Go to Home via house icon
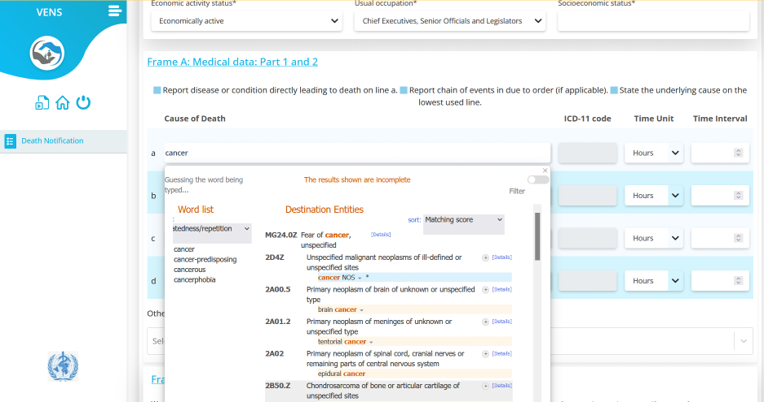The image size is (764, 402). (x=62, y=103)
